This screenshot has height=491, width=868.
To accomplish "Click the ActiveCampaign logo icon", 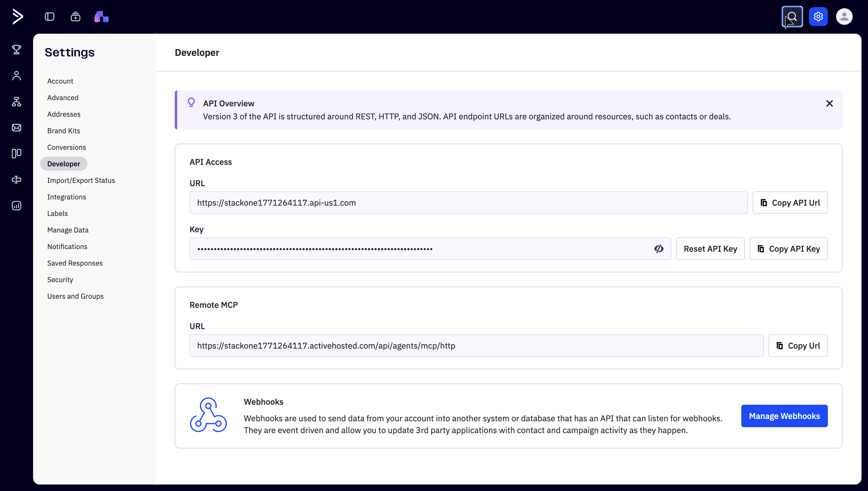I will coord(17,17).
